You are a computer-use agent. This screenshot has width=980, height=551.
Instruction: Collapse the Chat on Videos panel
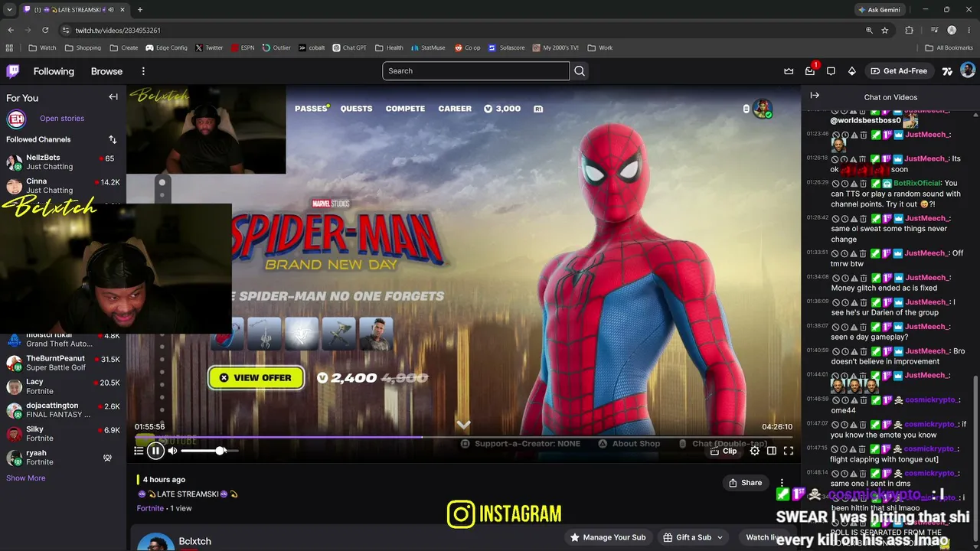815,96
